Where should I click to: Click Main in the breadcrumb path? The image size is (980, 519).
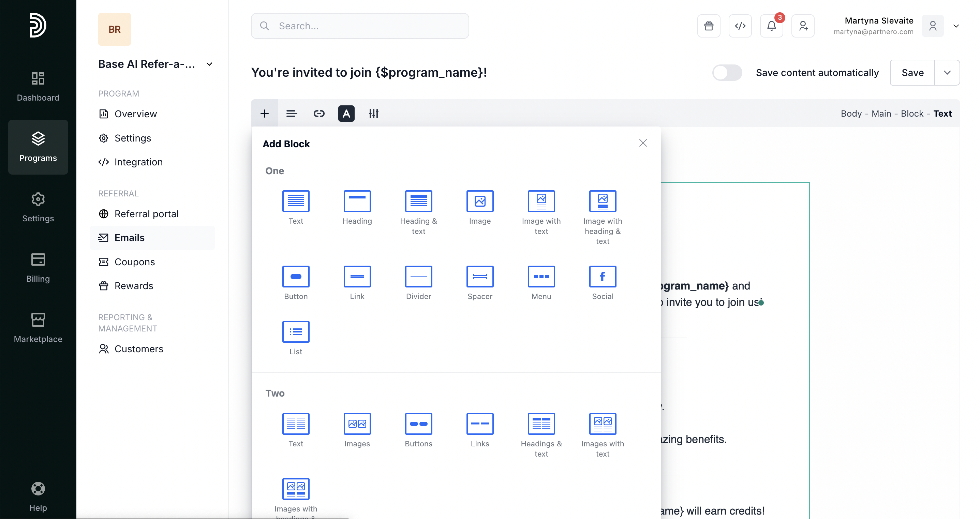coord(881,114)
